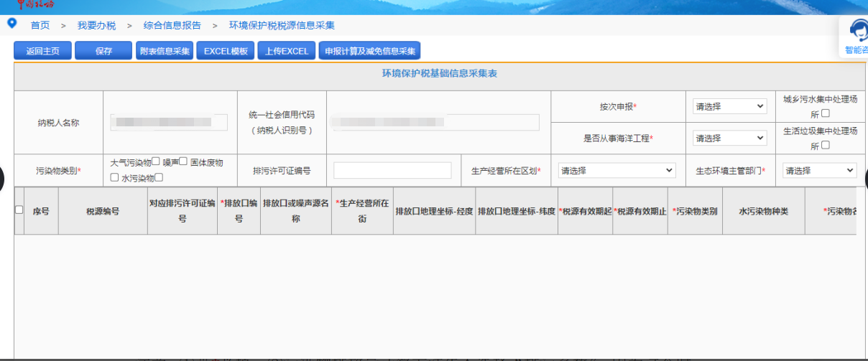Toggle the 城乡污水集中处理场所 checkbox
Image resolution: width=868 pixels, height=361 pixels.
[826, 113]
